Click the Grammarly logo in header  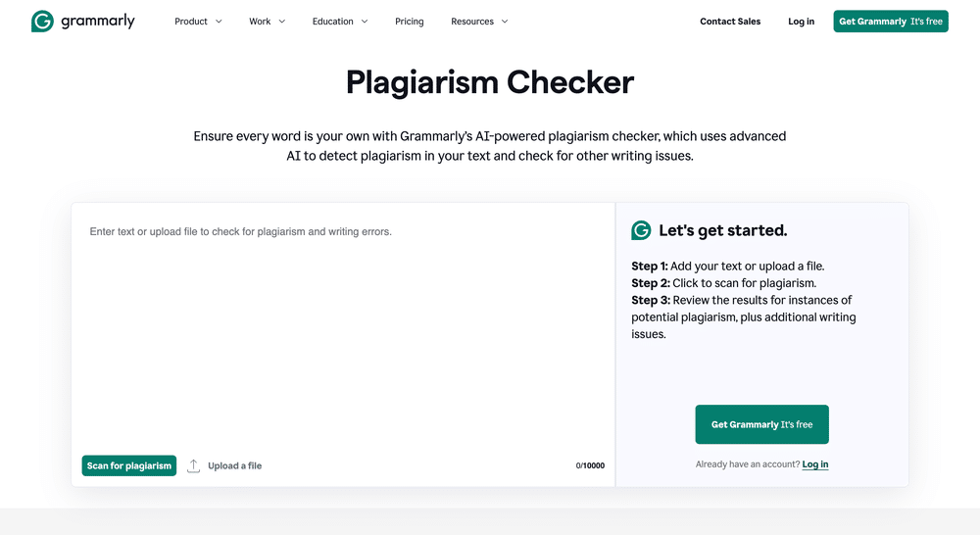coord(83,22)
